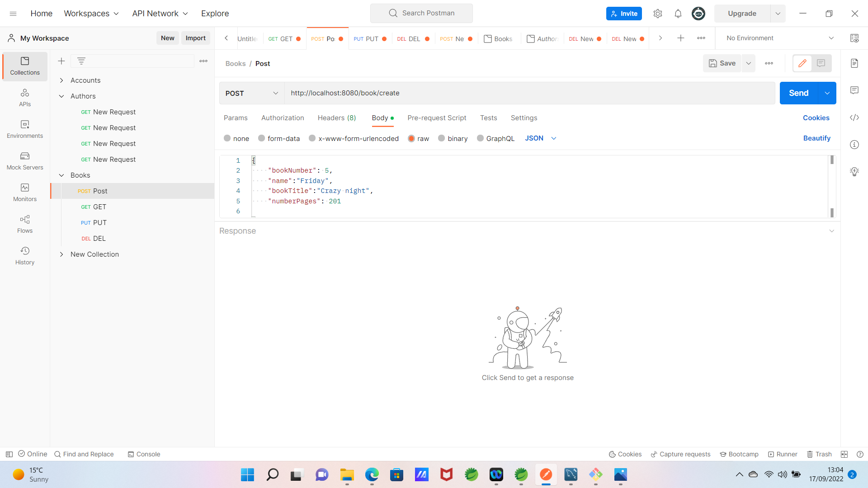
Task: Click the Import button
Action: click(196, 38)
